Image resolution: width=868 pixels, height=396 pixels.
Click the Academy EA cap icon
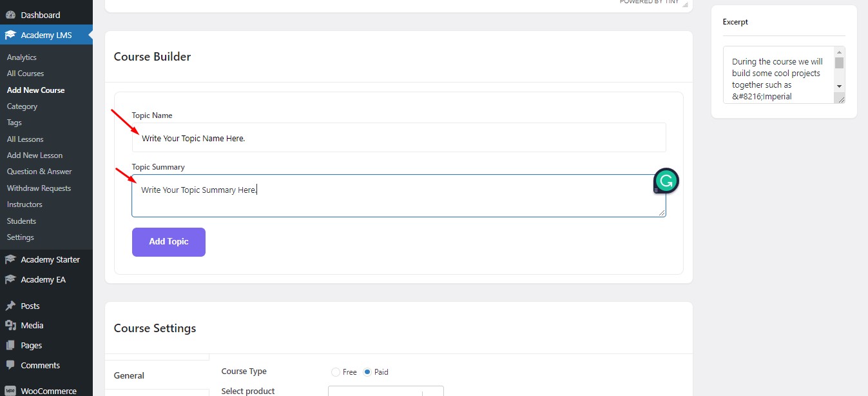pyautogui.click(x=10, y=280)
